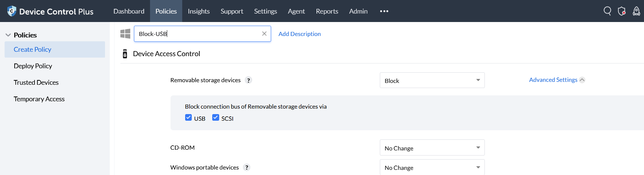
Task: Open the Removable storage devices Block dropdown
Action: [432, 80]
